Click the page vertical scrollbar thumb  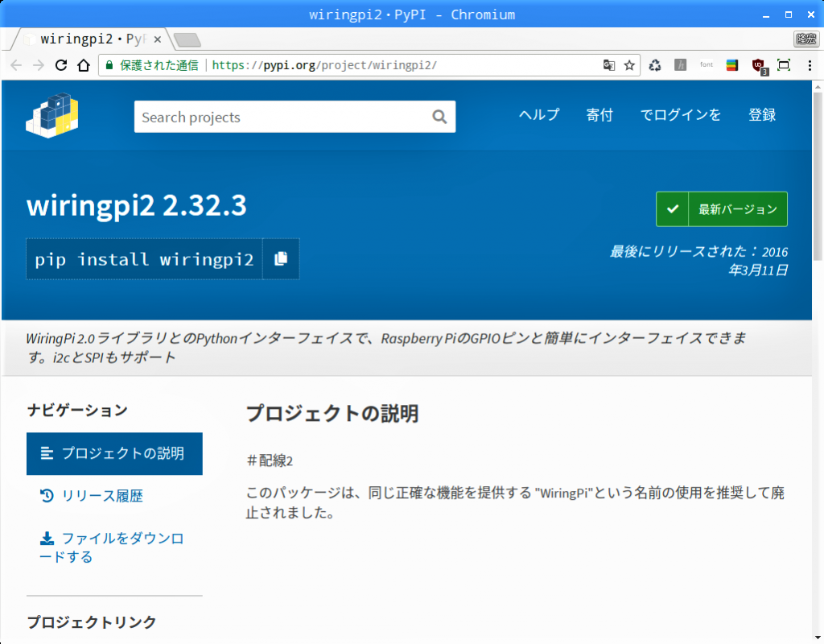click(818, 176)
